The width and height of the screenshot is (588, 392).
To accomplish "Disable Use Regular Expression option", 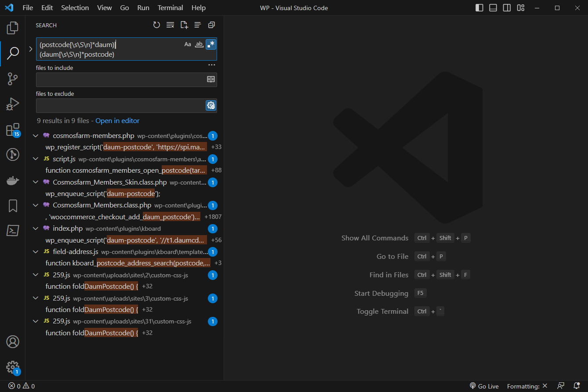I will pyautogui.click(x=211, y=44).
